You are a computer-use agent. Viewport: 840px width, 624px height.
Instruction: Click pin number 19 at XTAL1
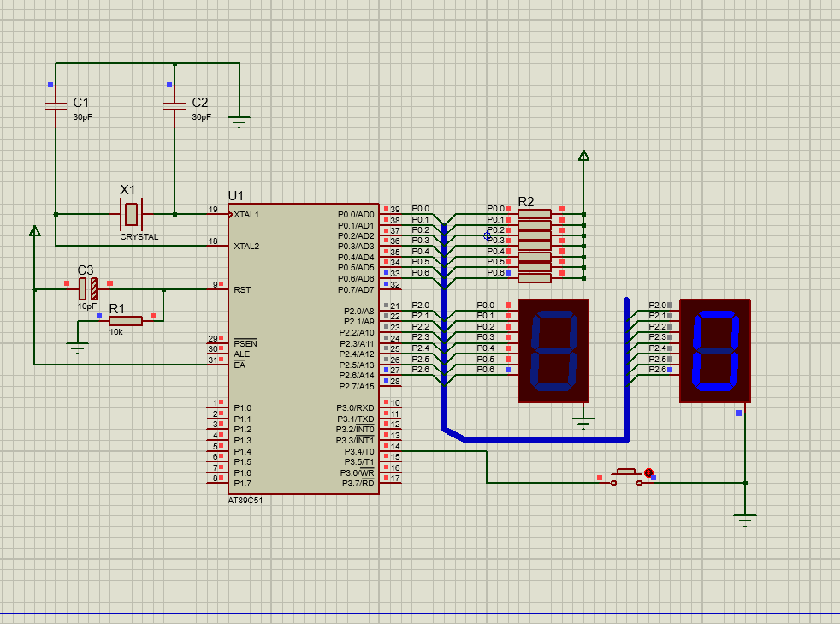pyautogui.click(x=213, y=209)
